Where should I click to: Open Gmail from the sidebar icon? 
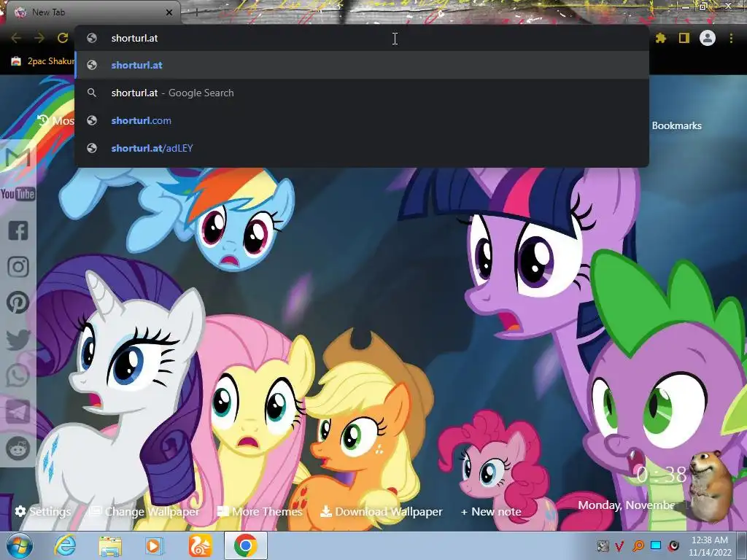point(18,157)
